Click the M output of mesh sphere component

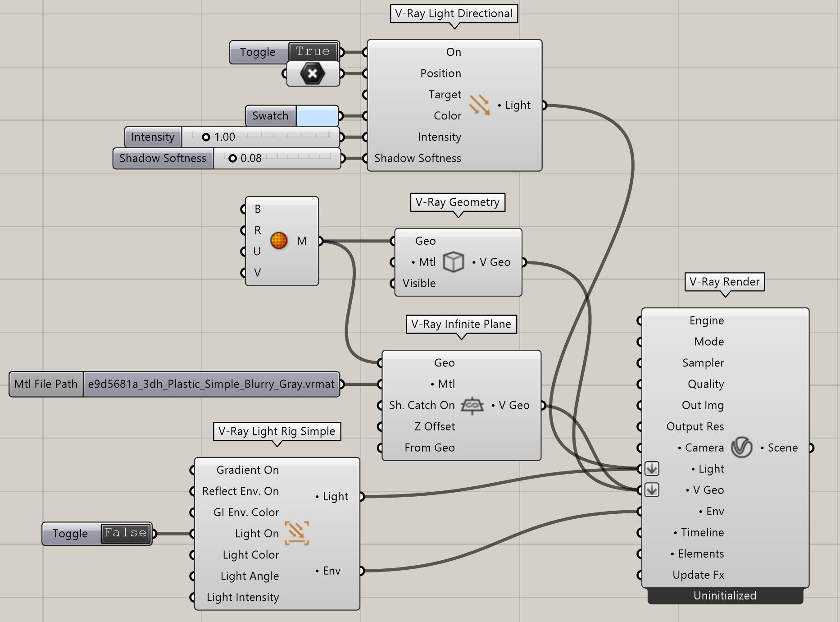[301, 241]
